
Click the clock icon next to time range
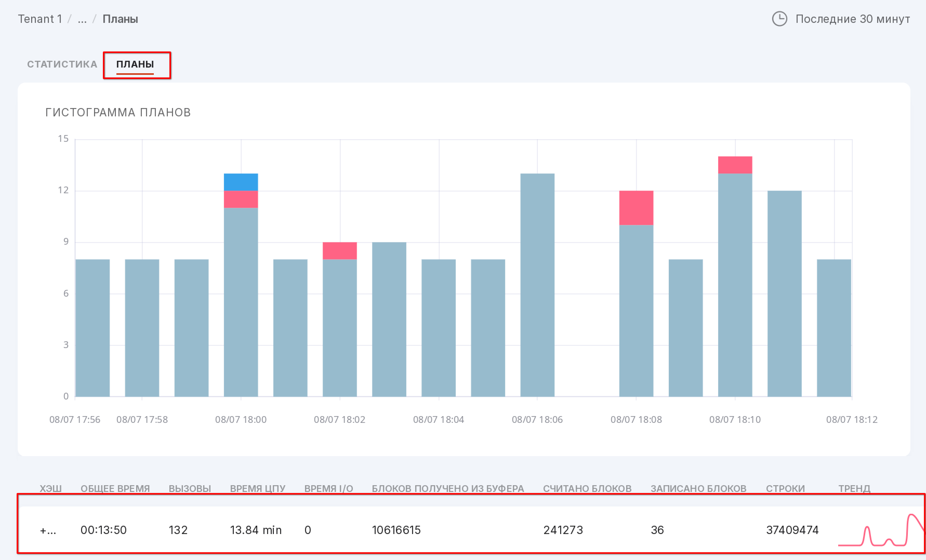(x=779, y=19)
